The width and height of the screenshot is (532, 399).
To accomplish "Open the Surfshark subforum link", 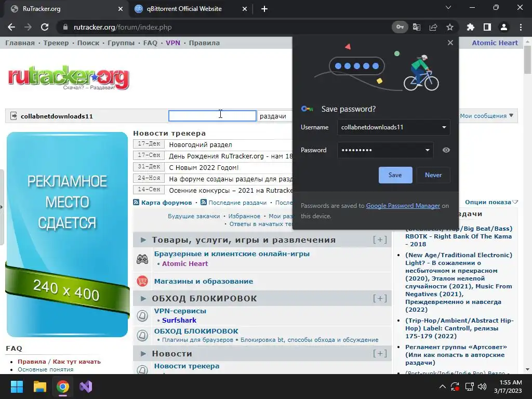I will (x=179, y=320).
